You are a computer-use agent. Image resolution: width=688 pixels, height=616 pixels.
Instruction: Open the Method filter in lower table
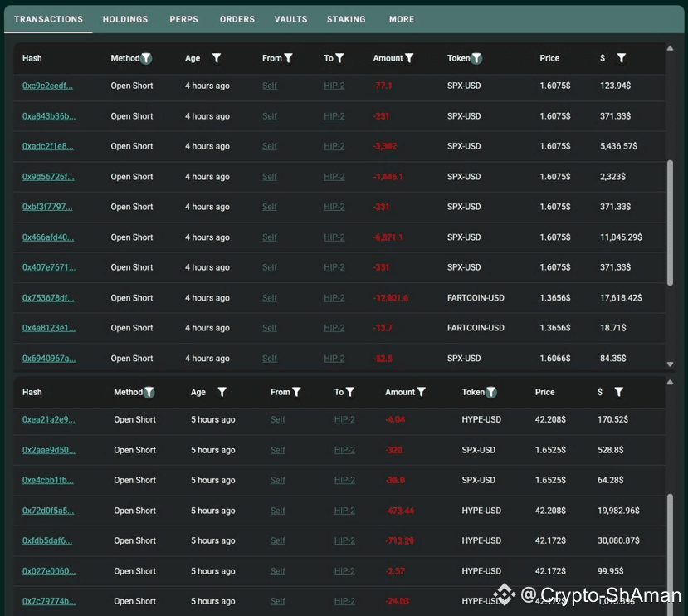tap(149, 392)
